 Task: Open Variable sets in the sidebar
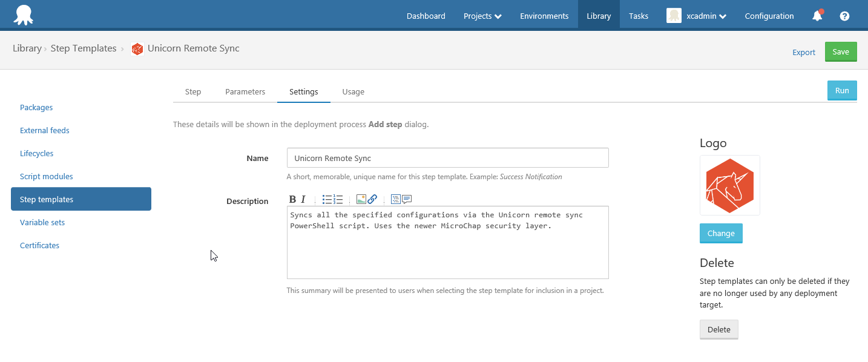(x=42, y=223)
